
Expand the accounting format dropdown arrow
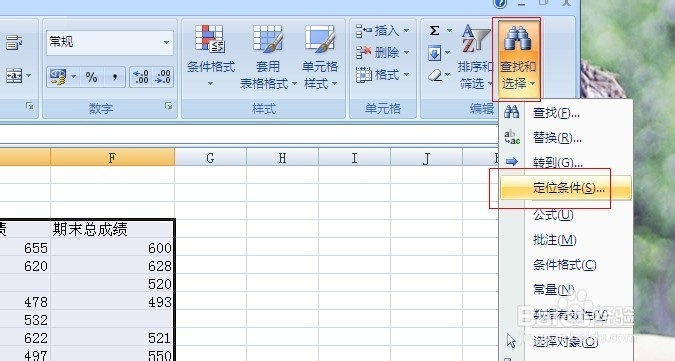(x=73, y=77)
